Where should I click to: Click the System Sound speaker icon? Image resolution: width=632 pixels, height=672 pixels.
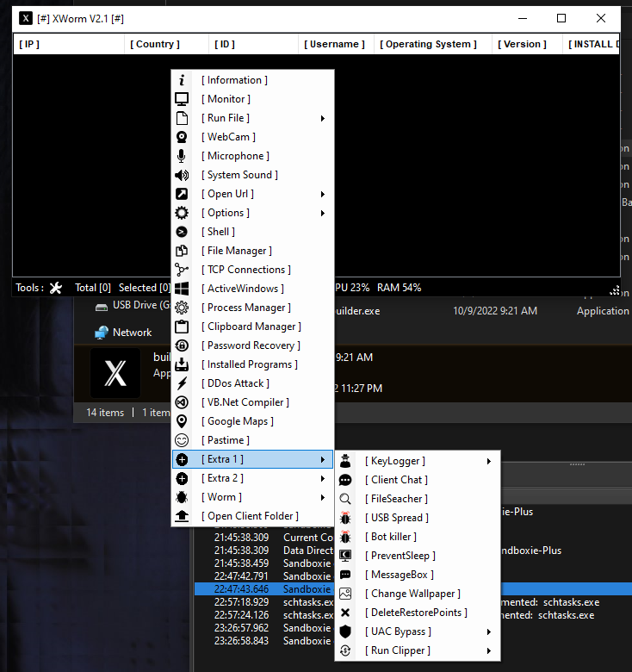pos(182,175)
